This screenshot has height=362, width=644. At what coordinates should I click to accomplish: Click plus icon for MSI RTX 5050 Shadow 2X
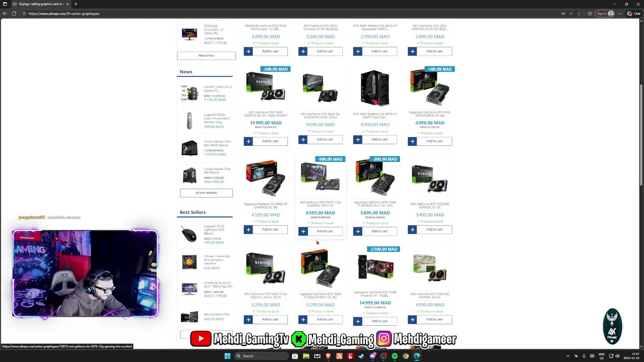[x=303, y=51]
